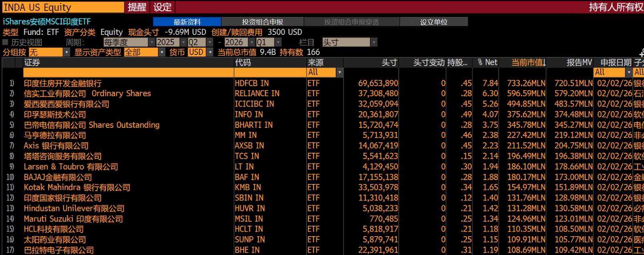Click the 代码 filter field
The height and width of the screenshot is (255, 644).
270,72
